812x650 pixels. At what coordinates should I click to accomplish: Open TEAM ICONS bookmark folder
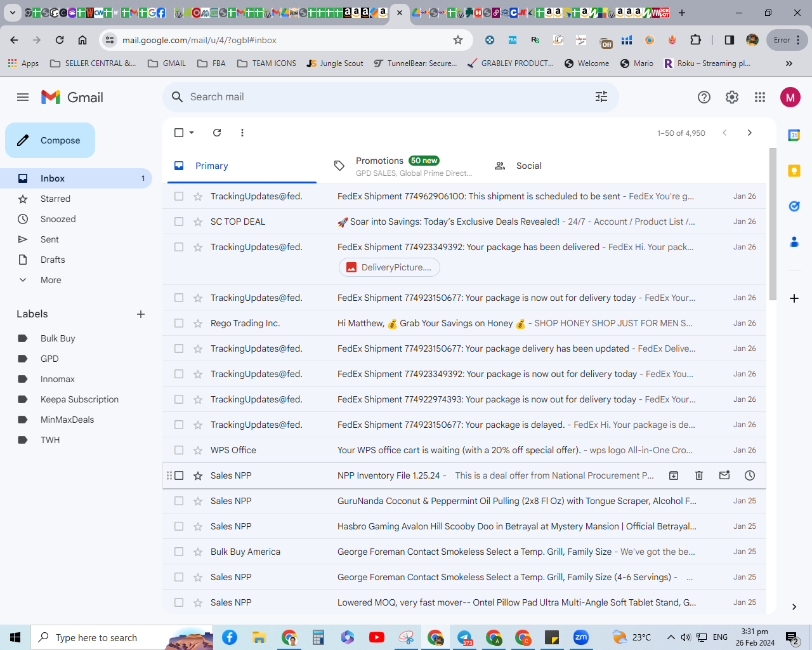click(x=266, y=63)
